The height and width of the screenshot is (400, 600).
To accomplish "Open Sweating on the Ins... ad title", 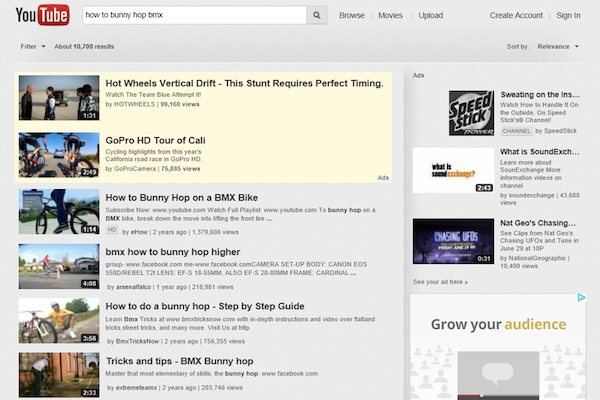I will pos(540,95).
